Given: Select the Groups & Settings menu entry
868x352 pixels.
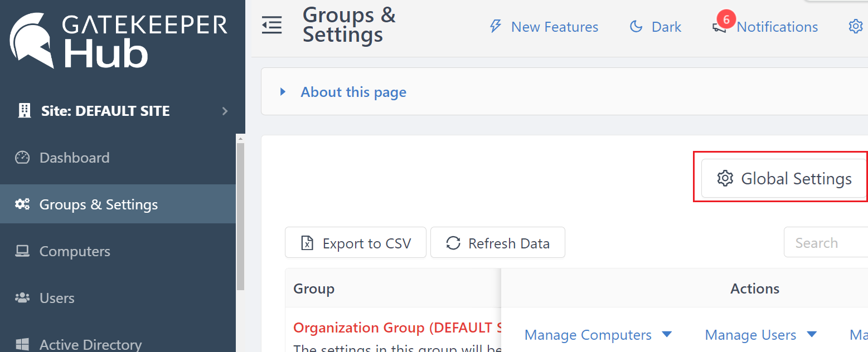Looking at the screenshot, I should (98, 204).
